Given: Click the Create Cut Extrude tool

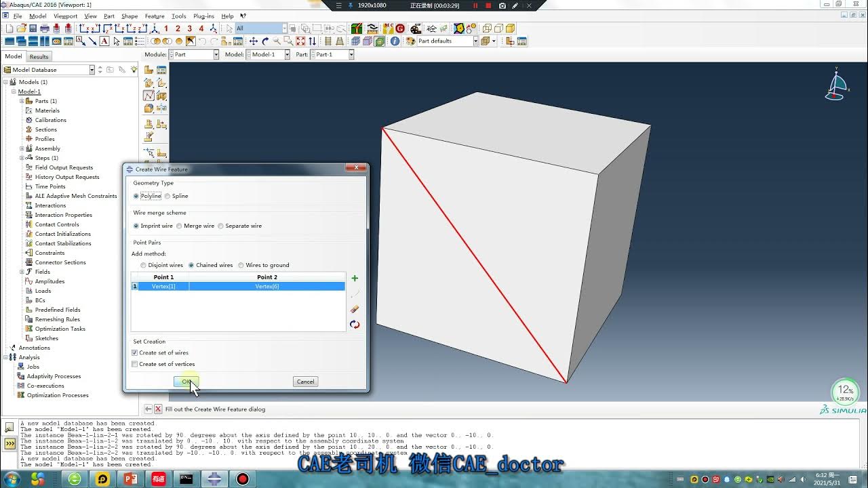Looking at the screenshot, I should point(161,96).
